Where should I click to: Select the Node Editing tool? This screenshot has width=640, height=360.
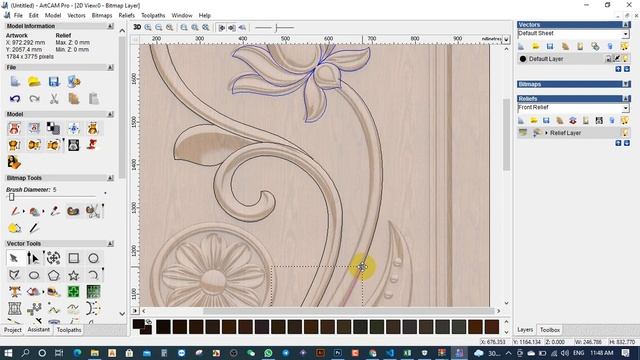33,258
